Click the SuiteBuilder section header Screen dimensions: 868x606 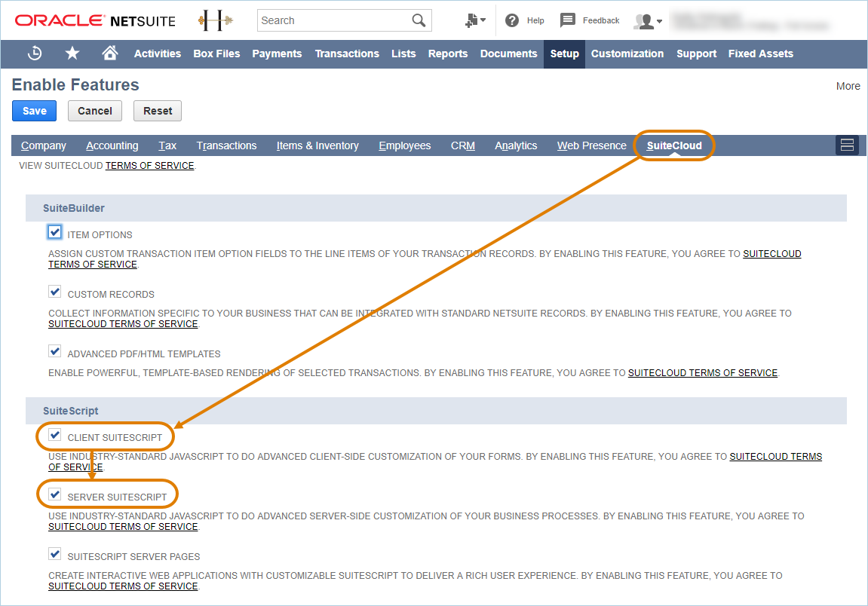point(436,208)
